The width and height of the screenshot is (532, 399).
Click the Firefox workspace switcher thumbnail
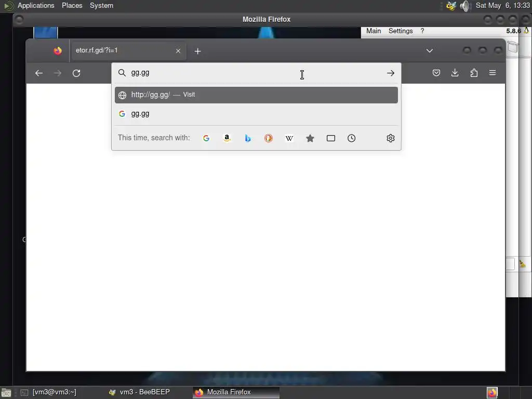click(x=492, y=393)
